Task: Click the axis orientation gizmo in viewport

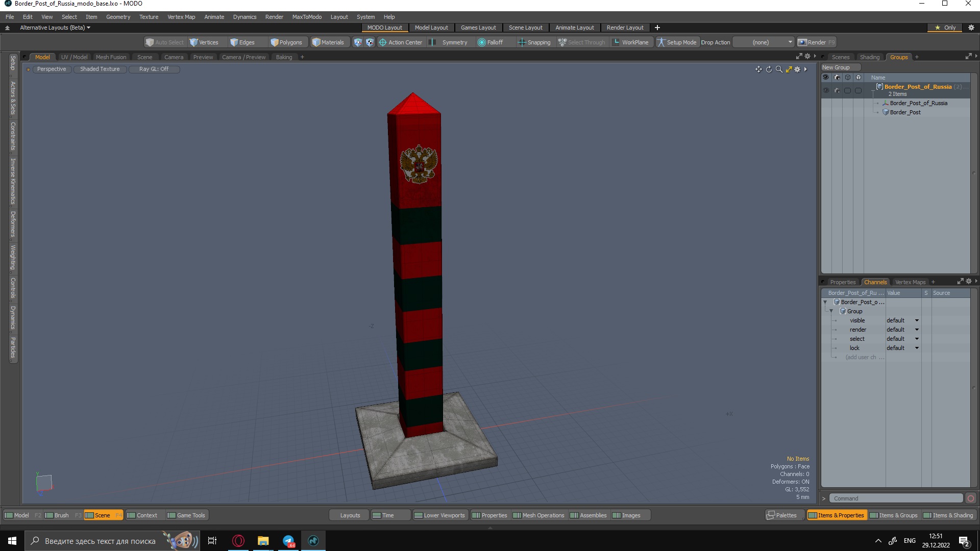Action: (x=44, y=483)
